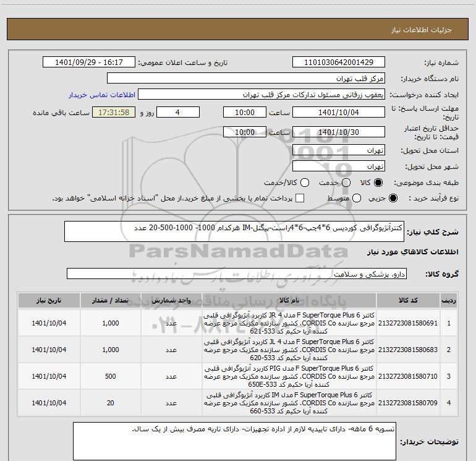Click the JR 4 catheter item name
This screenshot has height=461, width=476.
289,323
